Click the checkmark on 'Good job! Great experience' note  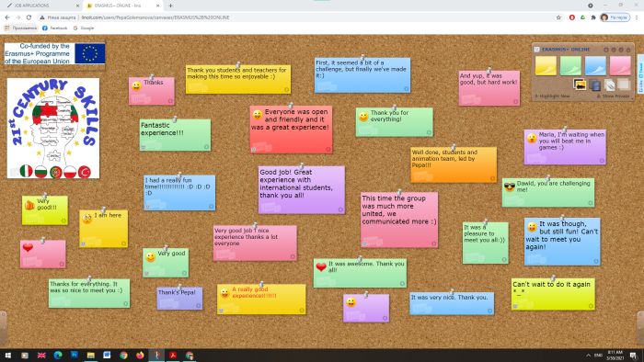pos(340,209)
